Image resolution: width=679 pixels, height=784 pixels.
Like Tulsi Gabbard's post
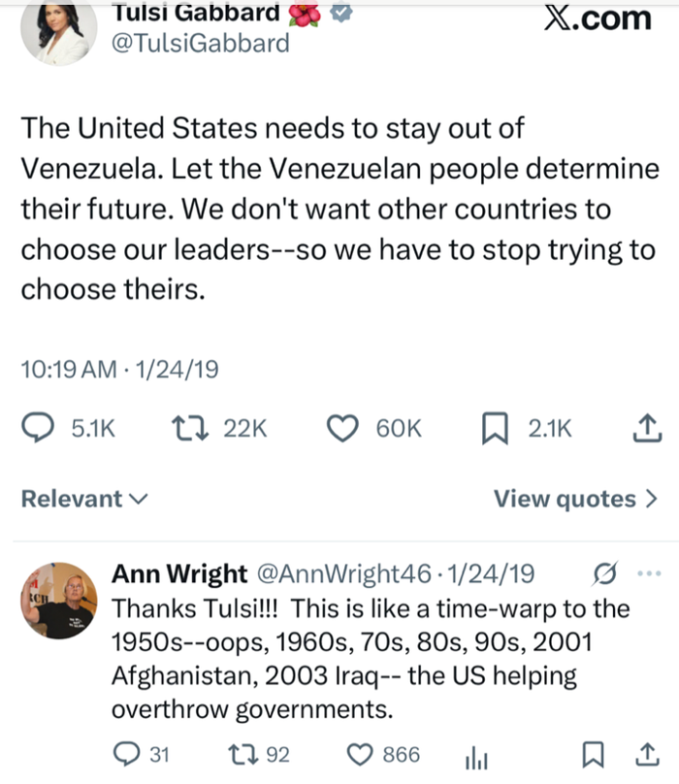[342, 428]
